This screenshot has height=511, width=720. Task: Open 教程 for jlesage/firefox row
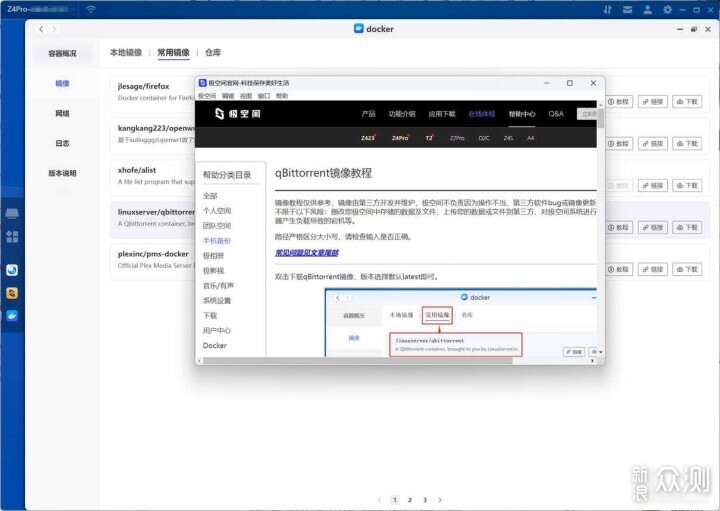point(618,101)
